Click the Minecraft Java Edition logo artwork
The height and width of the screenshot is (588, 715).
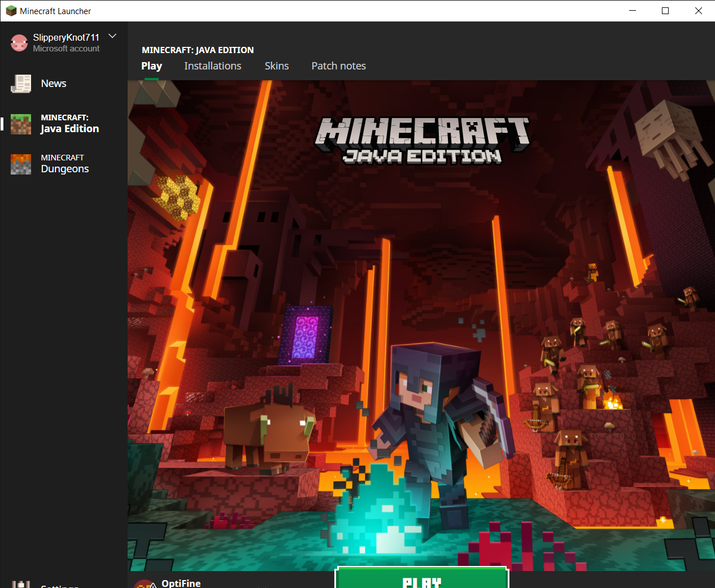(422, 140)
